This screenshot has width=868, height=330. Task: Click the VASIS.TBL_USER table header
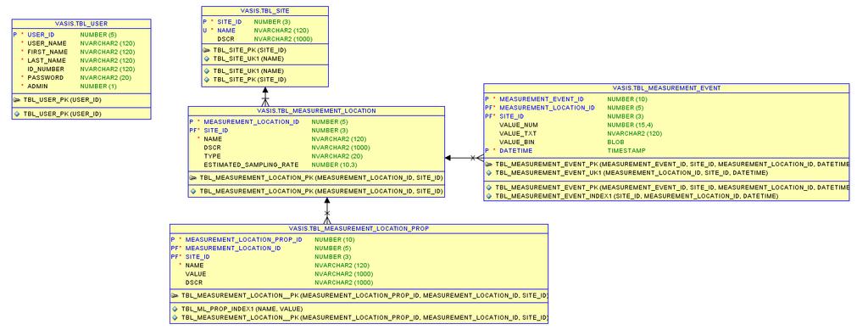[x=81, y=24]
